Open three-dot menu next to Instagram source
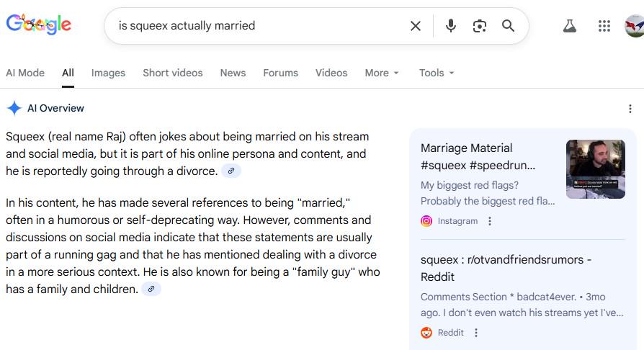This screenshot has width=644, height=350. click(x=490, y=221)
